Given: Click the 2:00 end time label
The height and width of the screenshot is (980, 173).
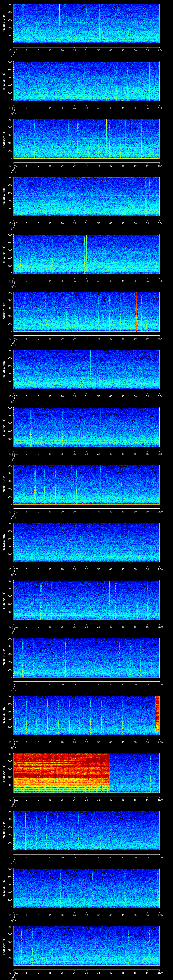Looking at the screenshot, I should 160,50.
